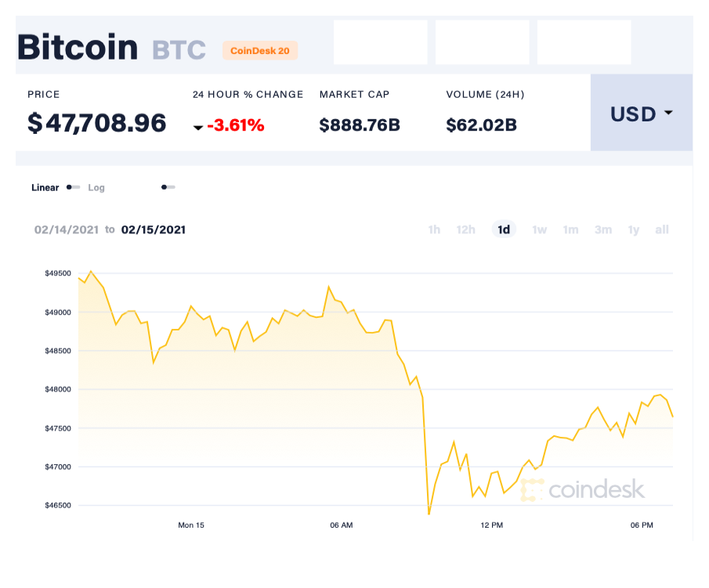Select the 1h time range
Screen dimensions: 709x588
435,229
